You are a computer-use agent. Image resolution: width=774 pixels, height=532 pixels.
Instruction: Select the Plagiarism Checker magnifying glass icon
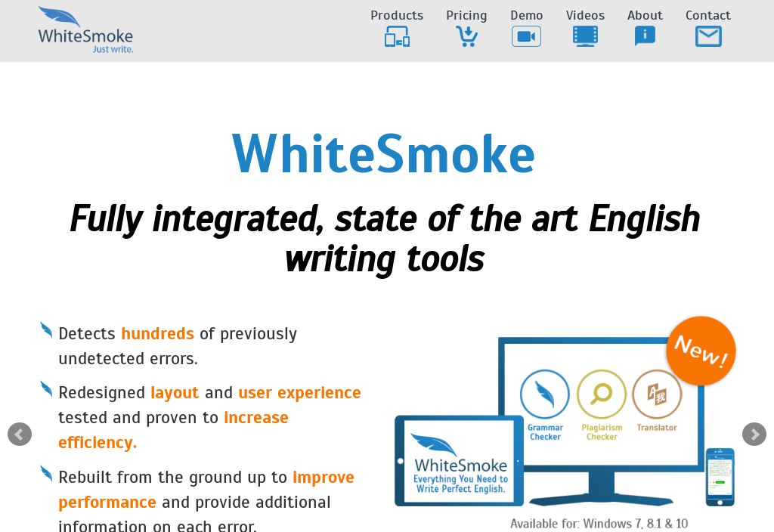pyautogui.click(x=601, y=395)
